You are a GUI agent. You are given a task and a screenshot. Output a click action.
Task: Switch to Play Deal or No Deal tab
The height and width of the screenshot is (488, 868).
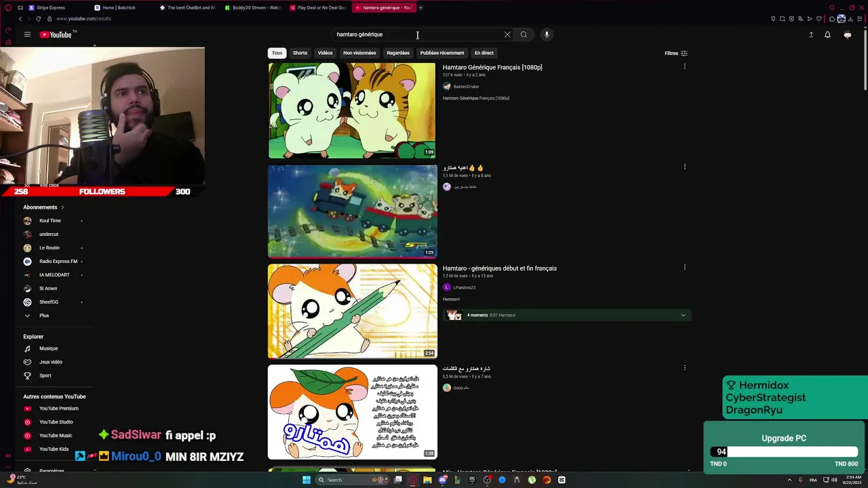pyautogui.click(x=317, y=7)
